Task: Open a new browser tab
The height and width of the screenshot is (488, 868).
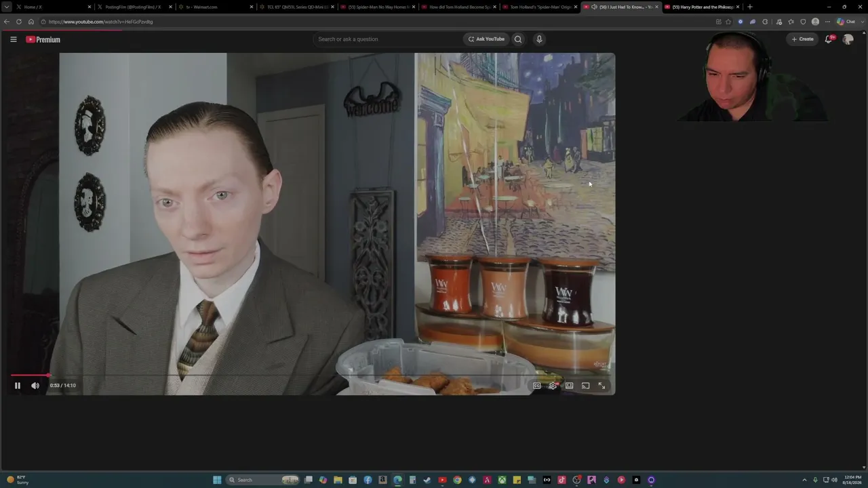Action: click(x=749, y=7)
